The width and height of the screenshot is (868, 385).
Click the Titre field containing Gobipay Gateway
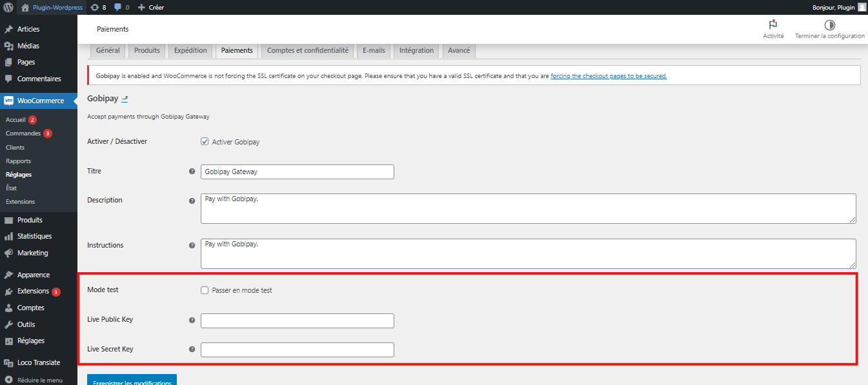[298, 172]
